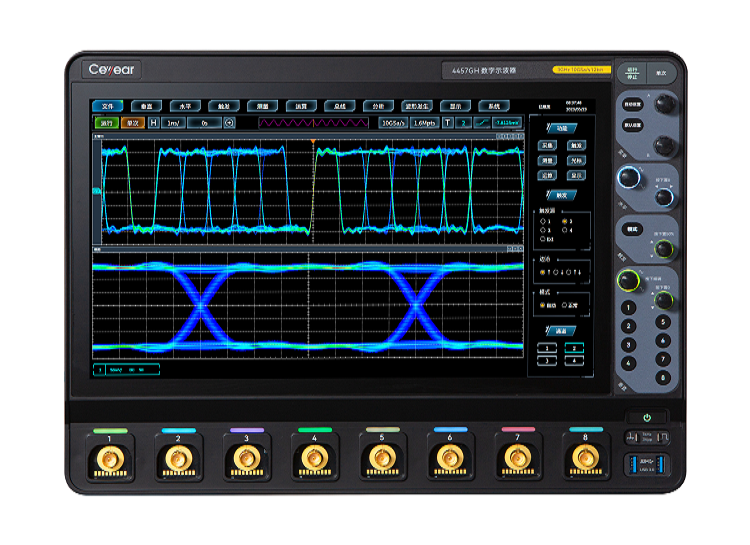750x545 pixels.
Task: Click the T trigger icon in toolbar
Action: (x=448, y=122)
